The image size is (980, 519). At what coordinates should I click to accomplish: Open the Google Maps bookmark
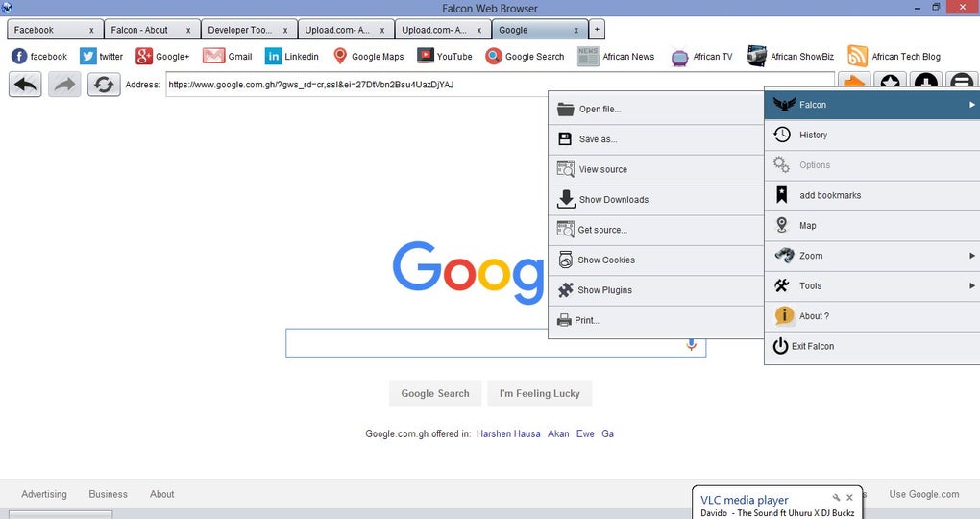click(368, 57)
